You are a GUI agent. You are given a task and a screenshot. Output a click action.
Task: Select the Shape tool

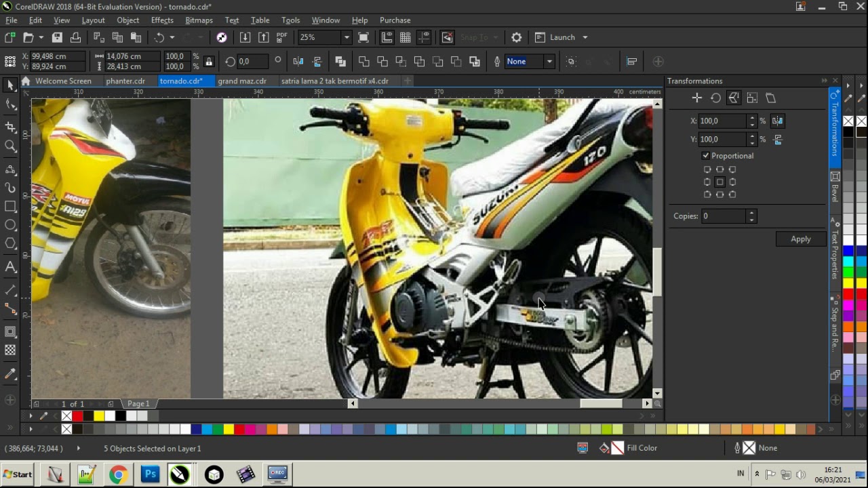pos(10,105)
